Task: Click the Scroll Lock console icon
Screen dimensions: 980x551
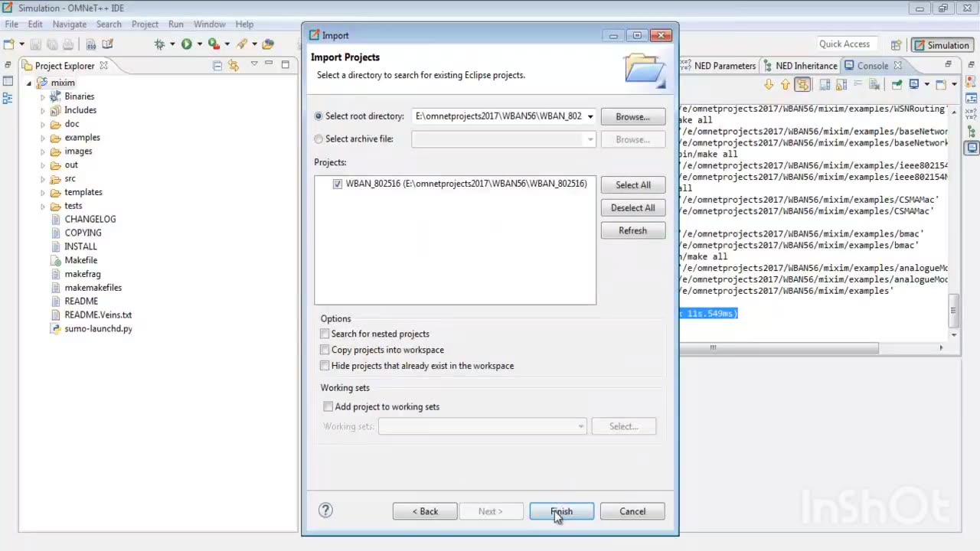Action: [x=841, y=84]
